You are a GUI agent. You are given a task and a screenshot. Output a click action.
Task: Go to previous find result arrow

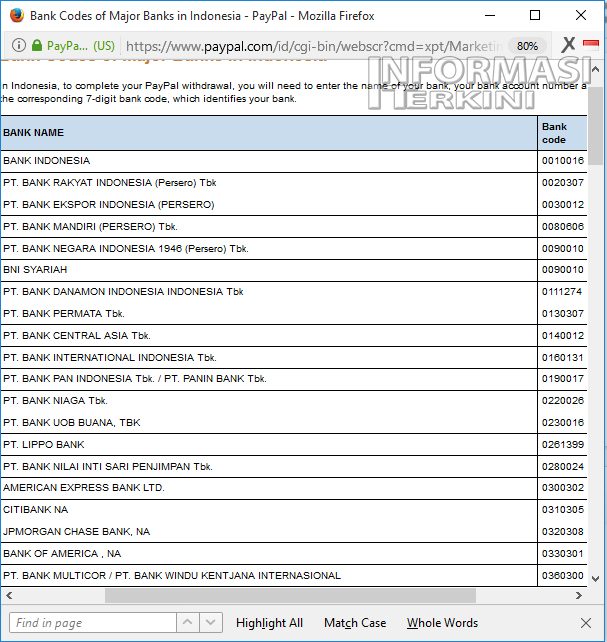click(x=188, y=622)
